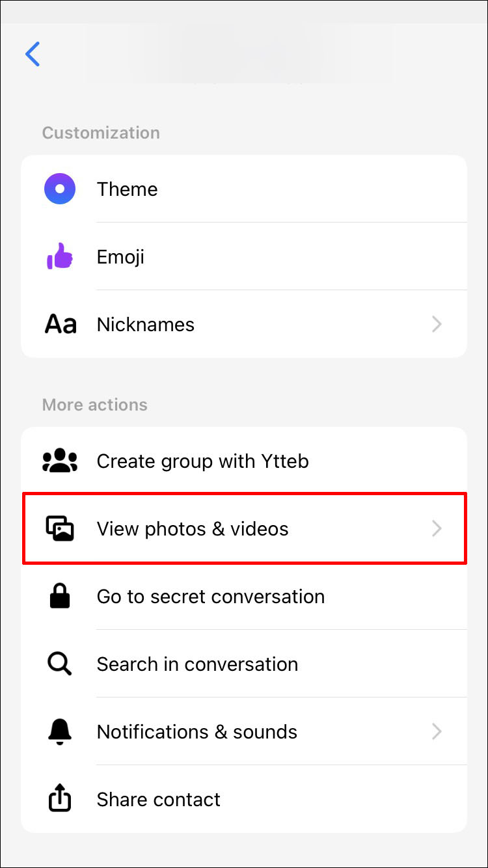The width and height of the screenshot is (488, 868).
Task: Tap the purple thumbs-up Emoji icon
Action: pos(60,256)
